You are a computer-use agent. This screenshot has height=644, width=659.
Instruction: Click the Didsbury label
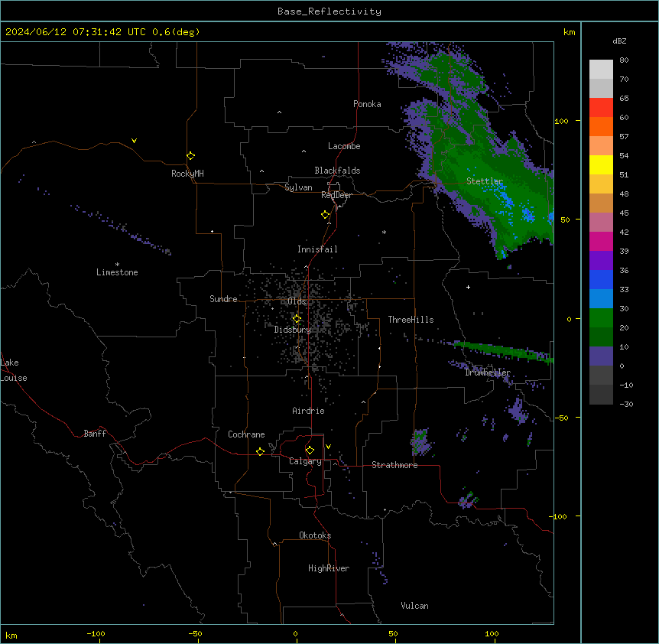pos(293,330)
